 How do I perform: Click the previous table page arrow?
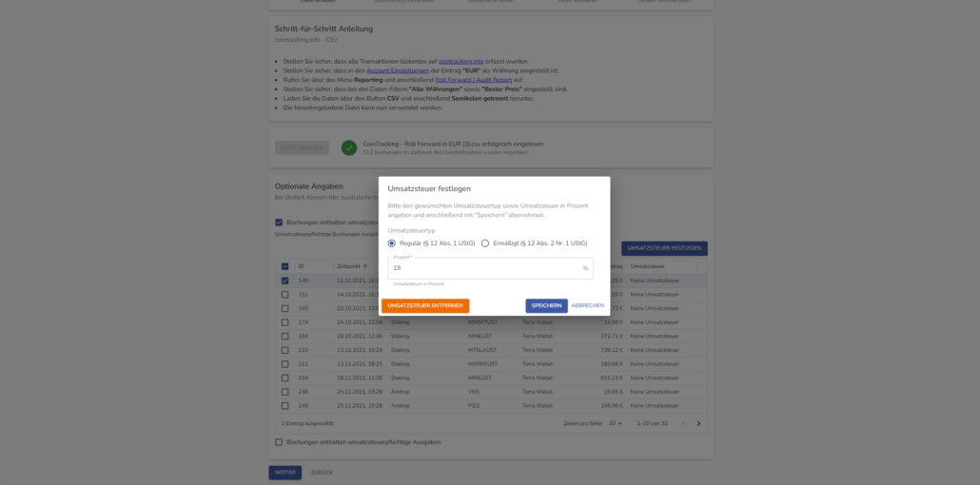click(x=682, y=423)
